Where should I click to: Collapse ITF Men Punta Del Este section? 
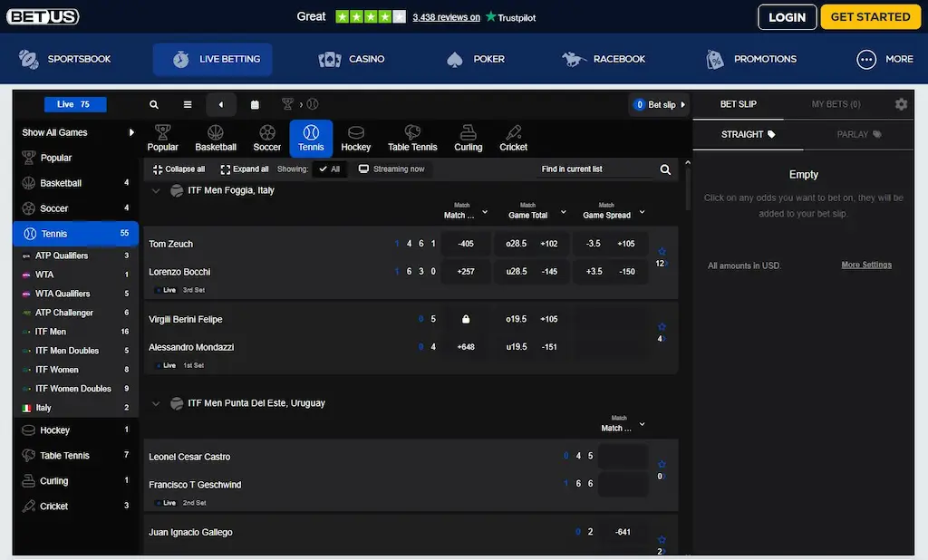pyautogui.click(x=156, y=404)
